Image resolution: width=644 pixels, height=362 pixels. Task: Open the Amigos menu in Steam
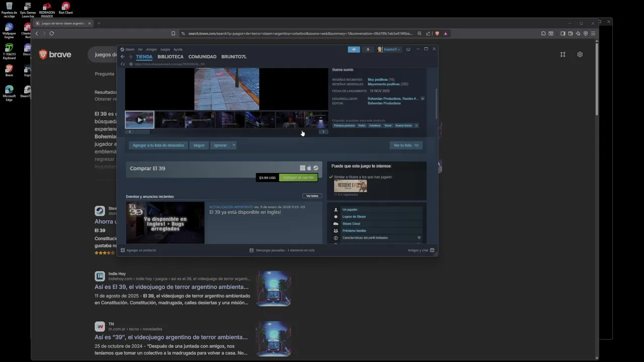151,49
